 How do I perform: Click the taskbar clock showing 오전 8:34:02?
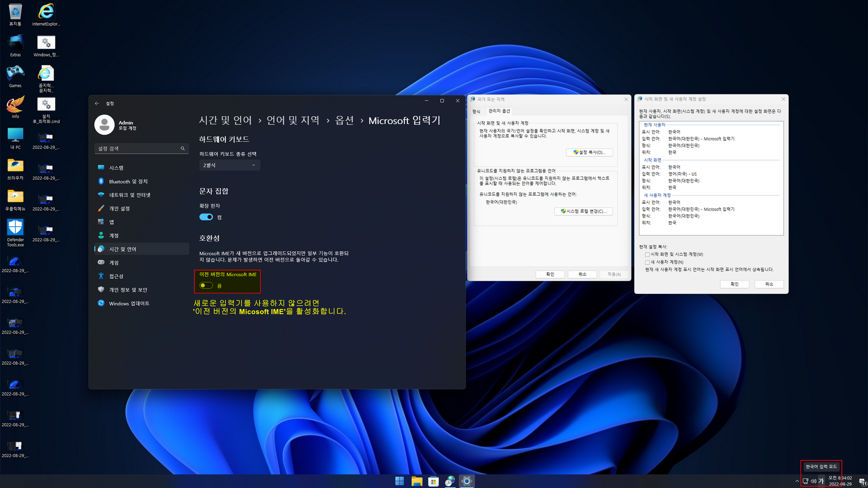coord(840,481)
